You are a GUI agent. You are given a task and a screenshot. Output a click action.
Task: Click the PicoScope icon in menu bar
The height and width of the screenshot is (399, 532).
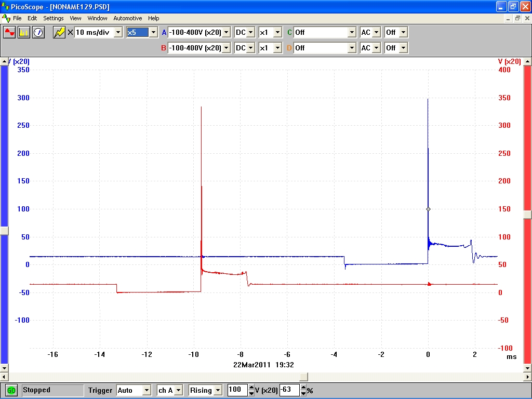pyautogui.click(x=6, y=18)
